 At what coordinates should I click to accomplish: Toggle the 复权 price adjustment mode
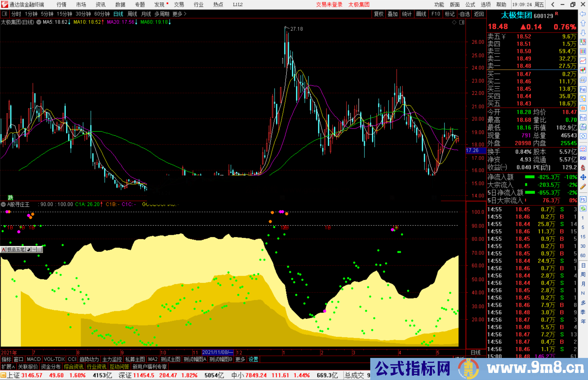click(379, 14)
